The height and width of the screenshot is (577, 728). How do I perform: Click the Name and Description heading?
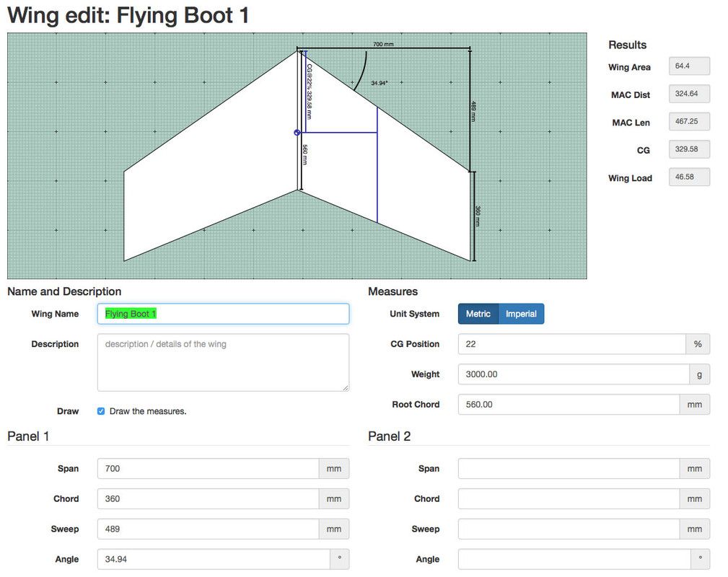coord(64,291)
